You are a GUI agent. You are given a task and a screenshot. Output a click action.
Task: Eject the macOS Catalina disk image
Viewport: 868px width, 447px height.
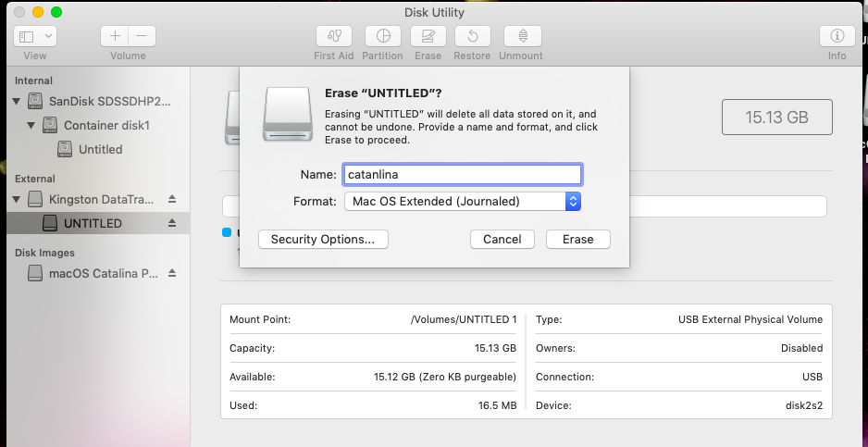[171, 273]
